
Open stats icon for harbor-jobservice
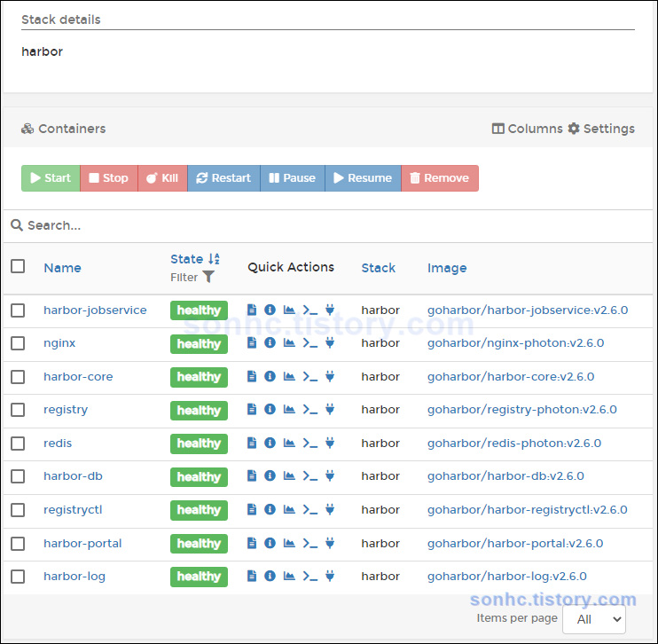tap(289, 310)
